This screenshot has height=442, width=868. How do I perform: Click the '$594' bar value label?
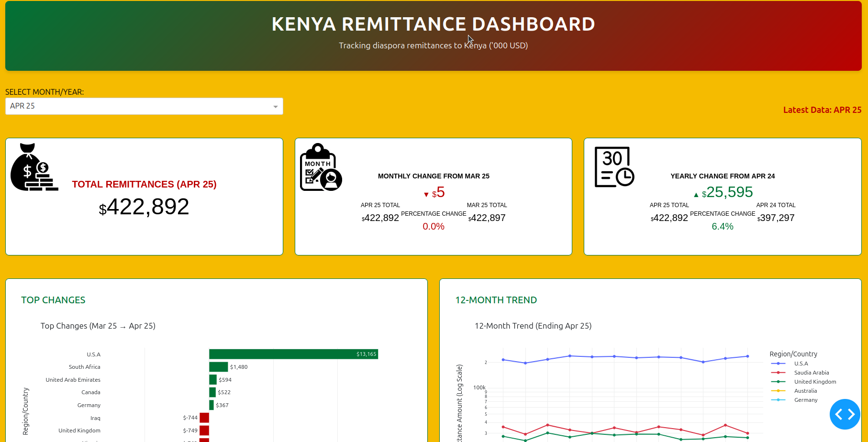click(225, 380)
